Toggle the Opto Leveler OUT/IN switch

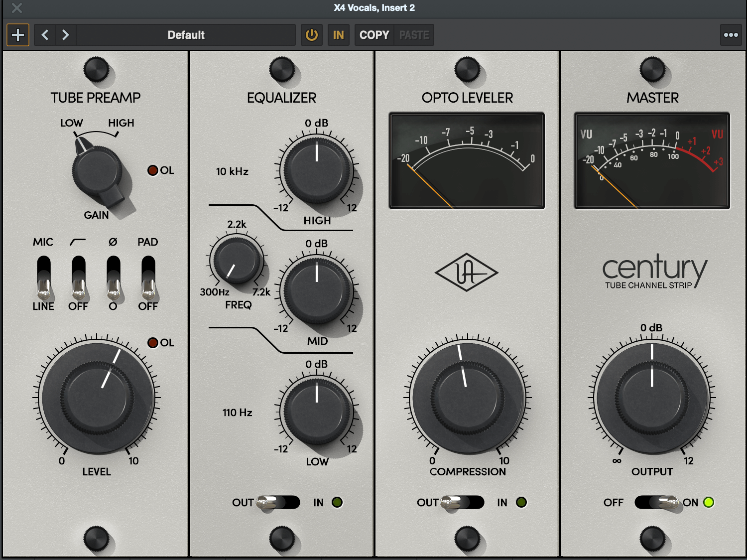click(462, 502)
